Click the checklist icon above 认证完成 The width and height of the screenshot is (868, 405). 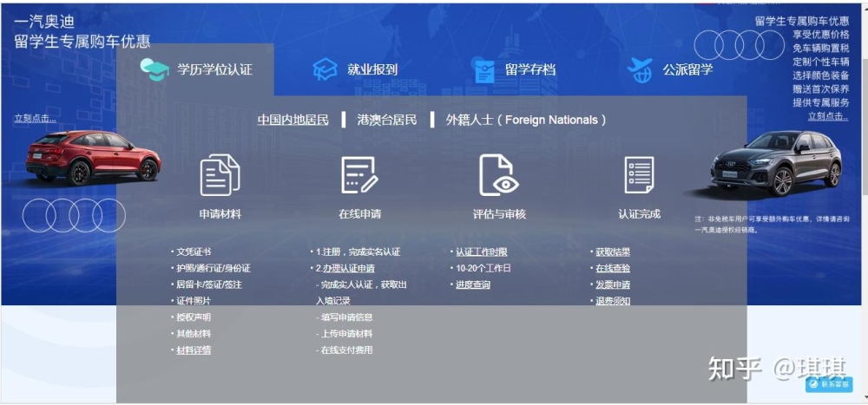[x=639, y=175]
